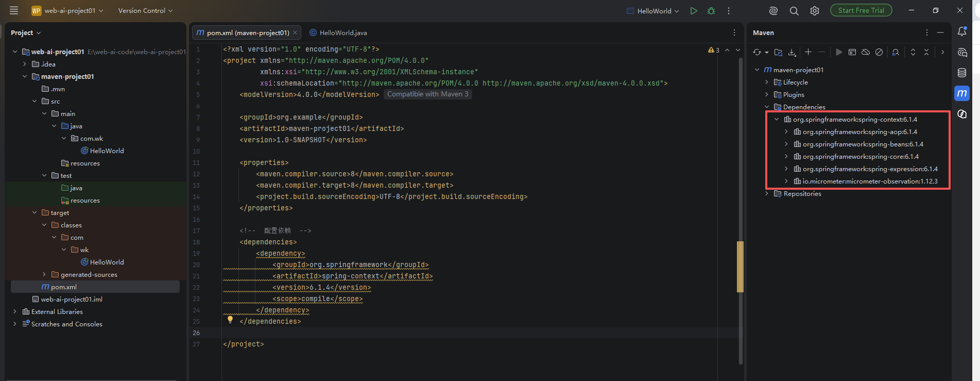The width and height of the screenshot is (980, 381).
Task: Collapse the src folder
Action: click(35, 101)
